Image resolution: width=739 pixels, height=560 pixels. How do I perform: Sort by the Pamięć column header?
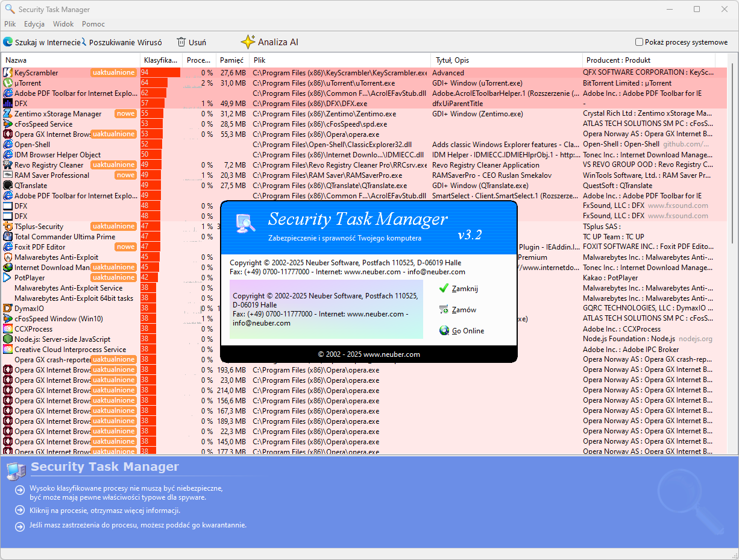coord(233,60)
